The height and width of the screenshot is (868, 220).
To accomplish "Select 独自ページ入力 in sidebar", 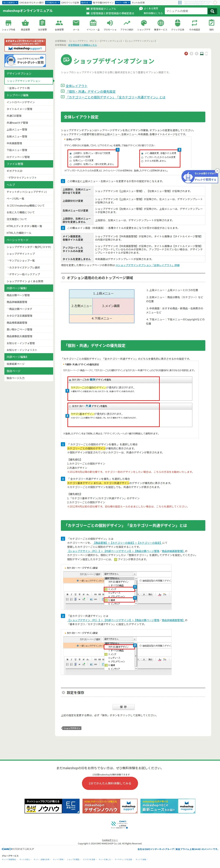I will tap(29, 378).
